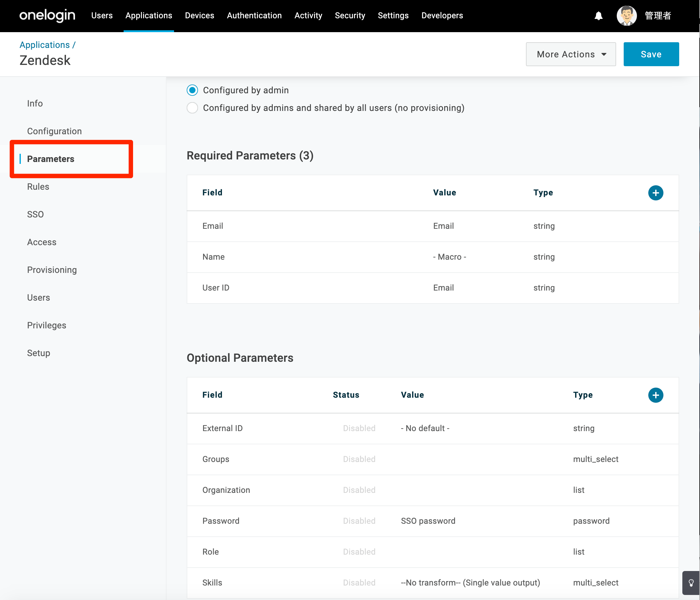Viewport: 700px width, 600px height.
Task: Switch to the Provisioning tab
Action: point(52,269)
